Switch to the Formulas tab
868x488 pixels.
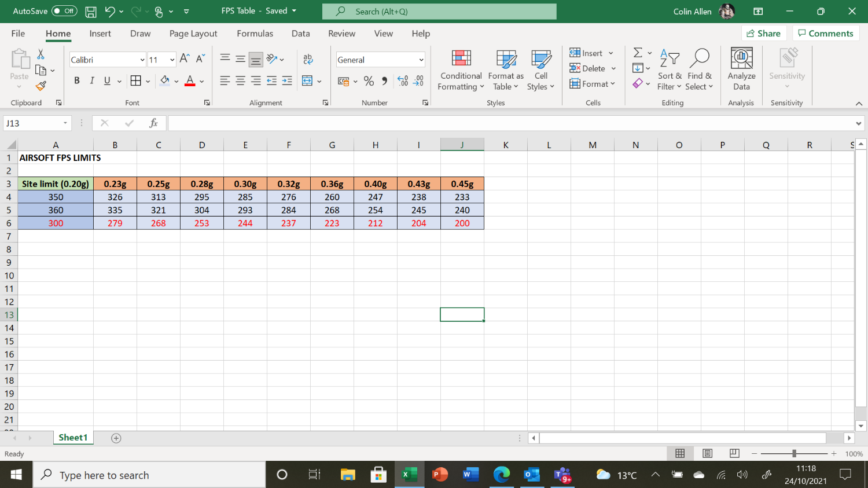255,34
